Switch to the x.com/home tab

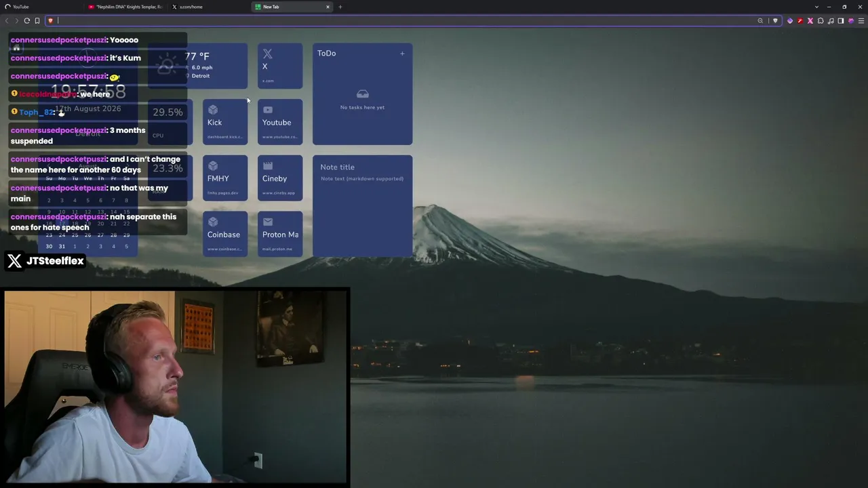pos(209,7)
